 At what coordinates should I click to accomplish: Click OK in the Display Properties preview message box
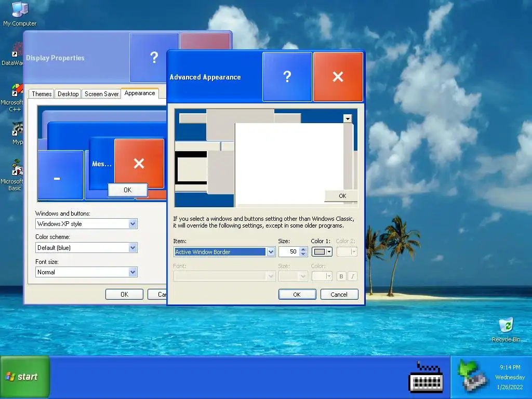click(x=128, y=190)
